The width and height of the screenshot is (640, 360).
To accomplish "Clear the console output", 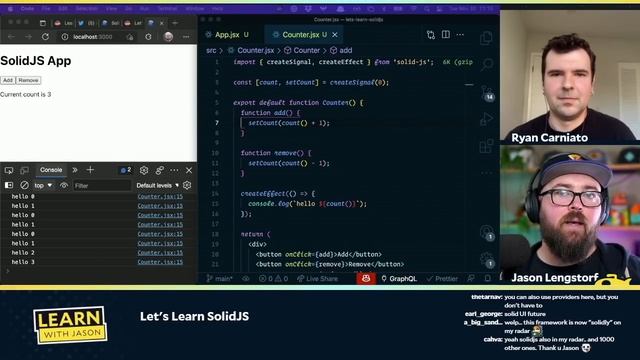I will pos(24,185).
